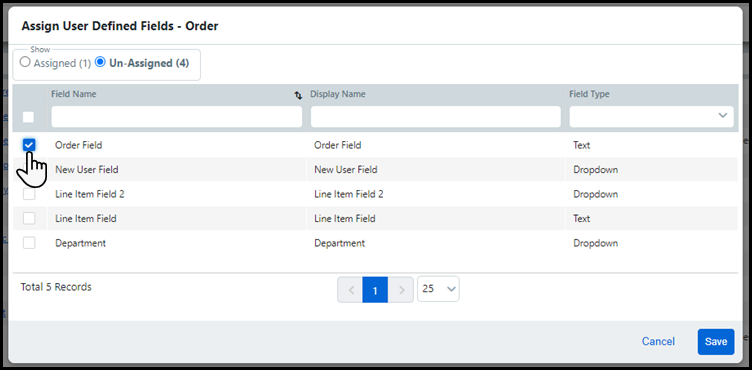Click the Field Name sort arrows icon
Screen dimensions: 752x370
click(x=298, y=95)
